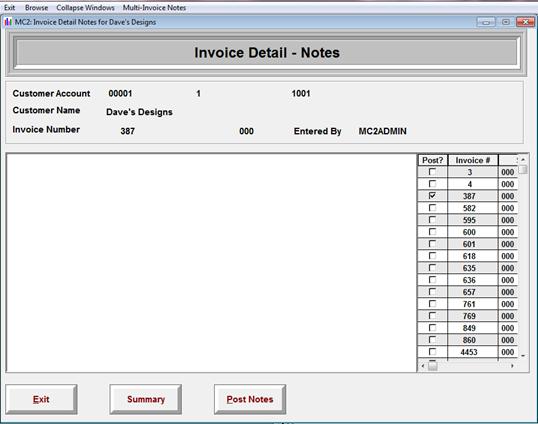The image size is (538, 424).
Task: Click the scroll down arrow of invoice list
Action: tap(523, 356)
